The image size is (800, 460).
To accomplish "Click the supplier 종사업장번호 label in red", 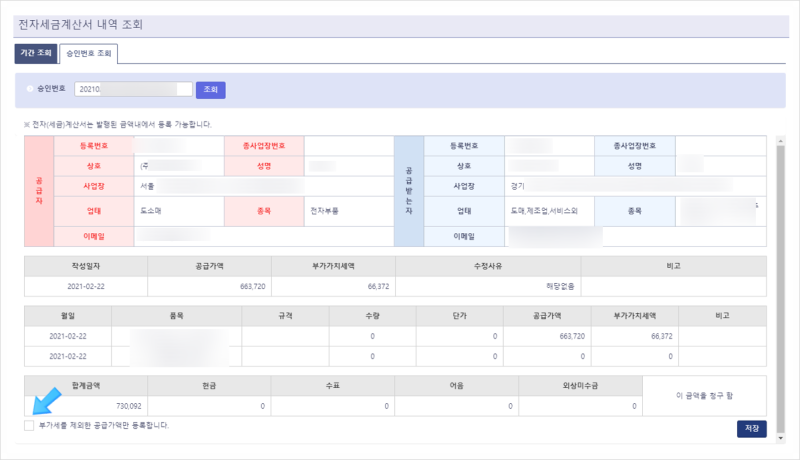I will [264, 146].
